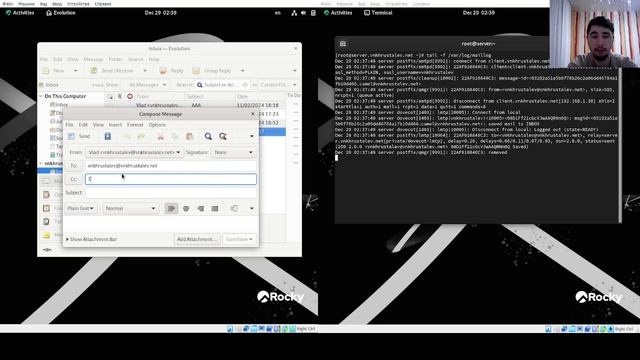This screenshot has height=360, width=640.
Task: Open the compose Edit menu
Action: 83,125
